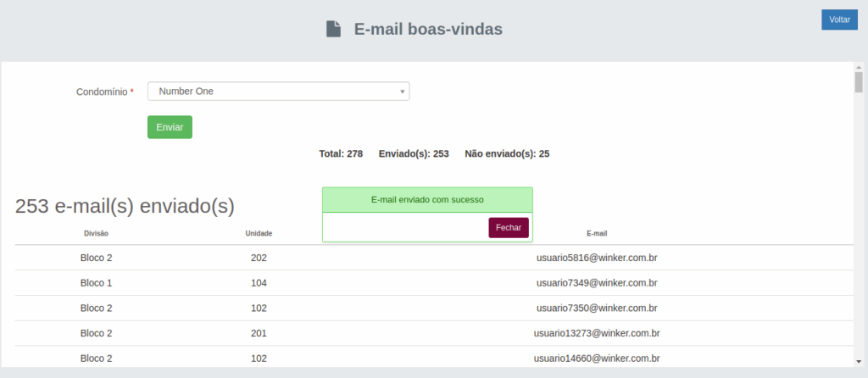Screen dimensions: 868x378
Task: Close the success popup with Fechar
Action: pos(509,227)
